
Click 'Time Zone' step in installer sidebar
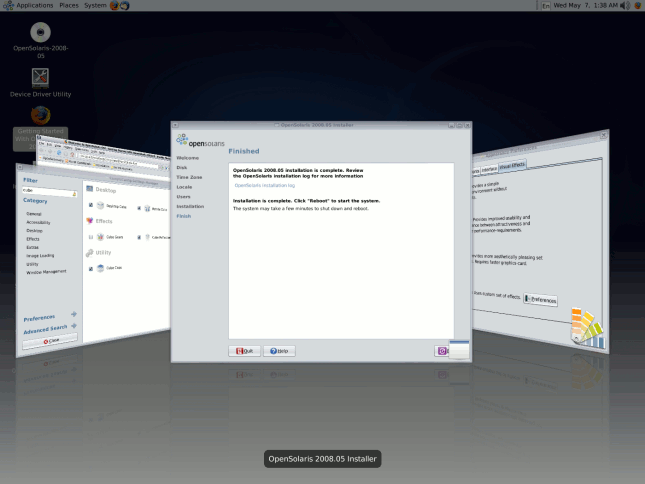click(x=189, y=177)
